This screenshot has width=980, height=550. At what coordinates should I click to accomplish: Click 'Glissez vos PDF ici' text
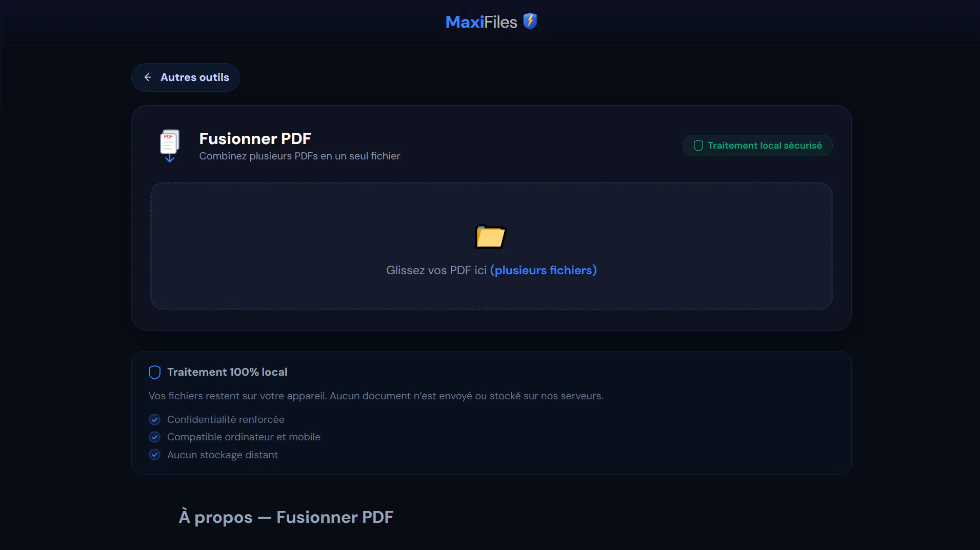click(x=436, y=270)
